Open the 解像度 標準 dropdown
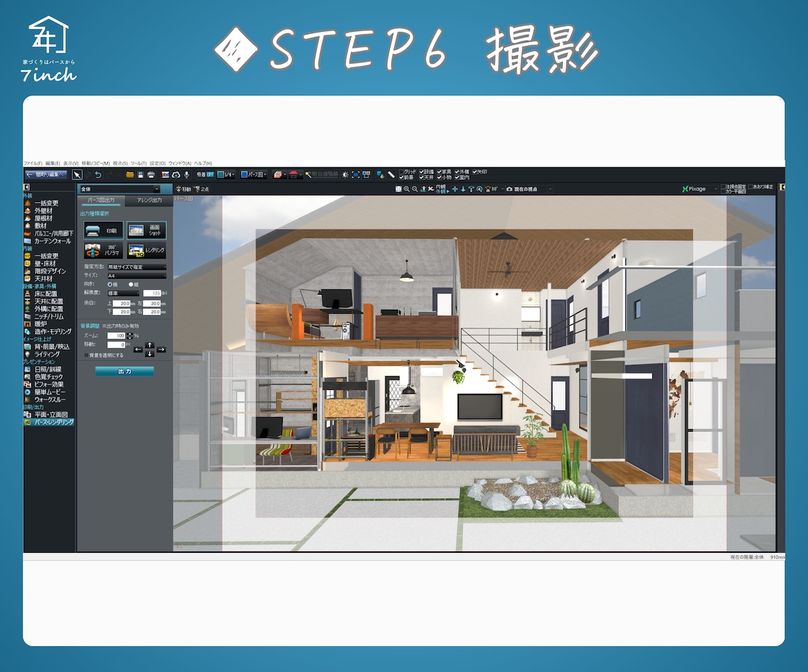Screen dimensions: 808x672 124,293
